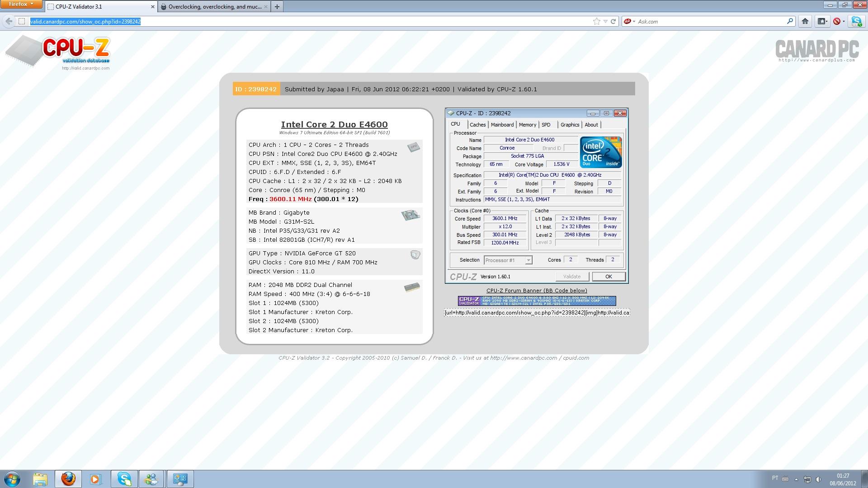Viewport: 868px width, 488px height.
Task: Bookmark this page with the star
Action: [x=597, y=21]
